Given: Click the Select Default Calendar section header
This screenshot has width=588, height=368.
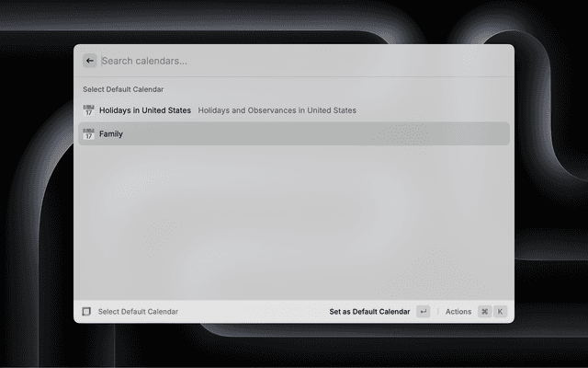Looking at the screenshot, I should click(123, 89).
